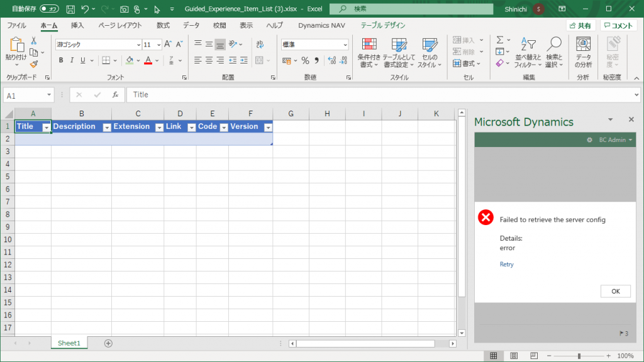Open Find & Select (検索と選択)
Screen dimensions: 644x362
(554, 53)
